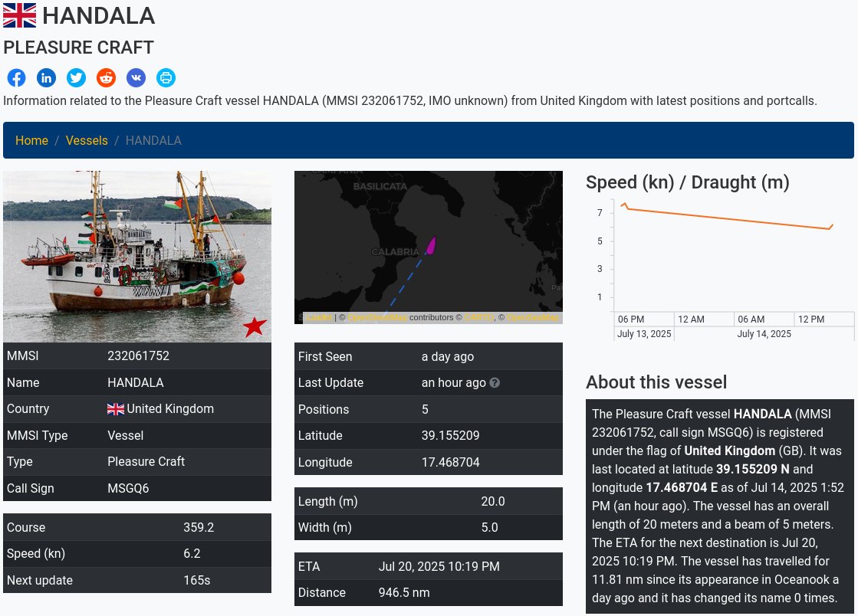Screen dimensions: 858x616
Task: Click the Type value Pleasure Craft
Action: (x=146, y=462)
